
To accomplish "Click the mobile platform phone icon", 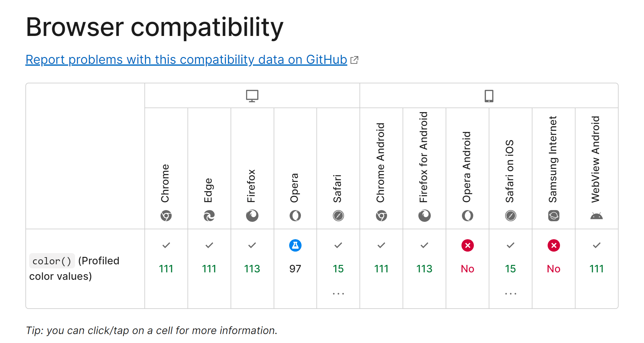I will pos(489,96).
